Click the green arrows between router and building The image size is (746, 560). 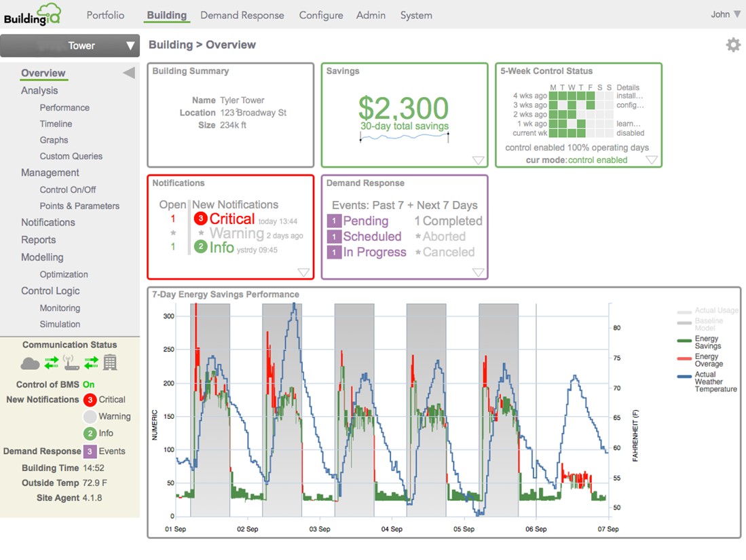[x=91, y=362]
